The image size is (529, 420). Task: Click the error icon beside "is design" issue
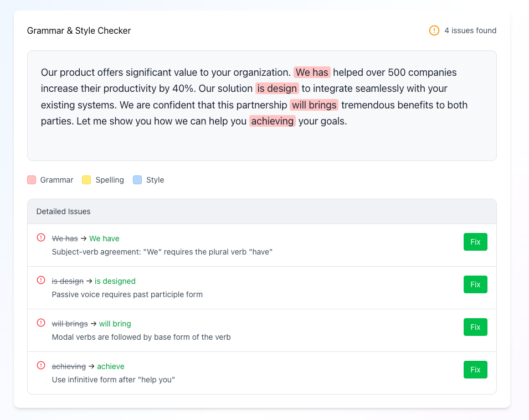40,280
